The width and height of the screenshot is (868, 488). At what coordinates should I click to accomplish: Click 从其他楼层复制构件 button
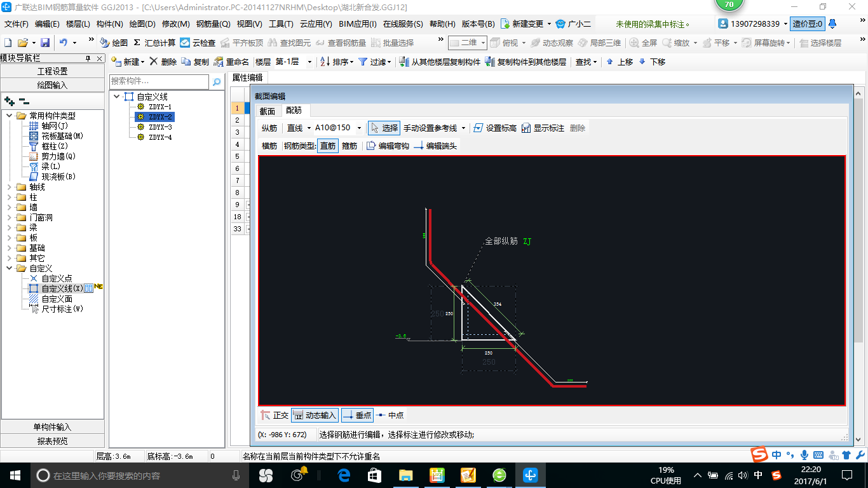click(440, 62)
